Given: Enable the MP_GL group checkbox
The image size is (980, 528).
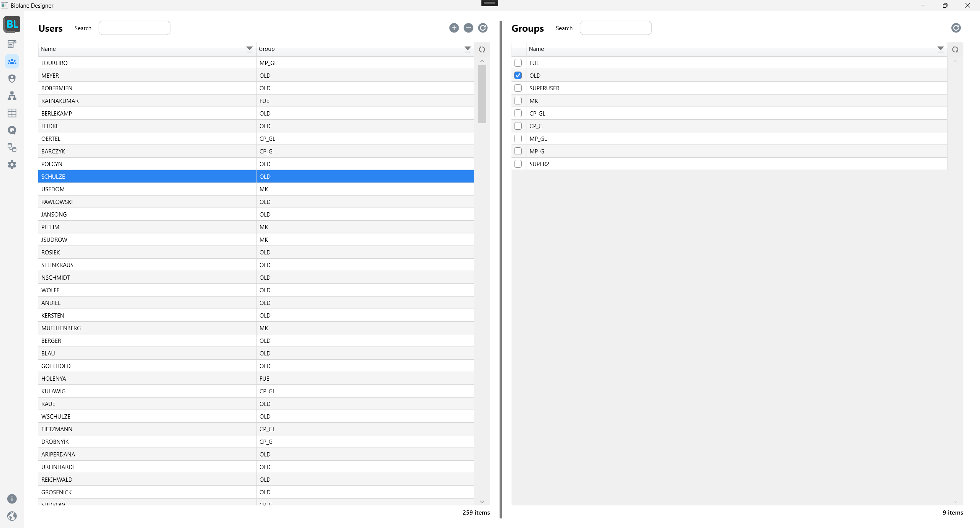Looking at the screenshot, I should (x=518, y=139).
